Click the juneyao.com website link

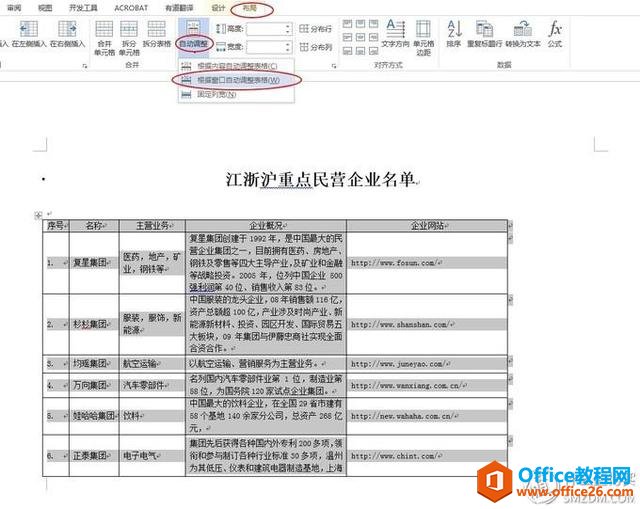(x=398, y=363)
